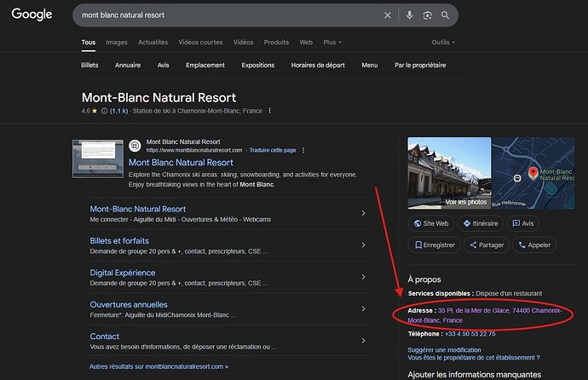The image size is (588, 380).
Task: Click the Site Web button
Action: click(431, 223)
